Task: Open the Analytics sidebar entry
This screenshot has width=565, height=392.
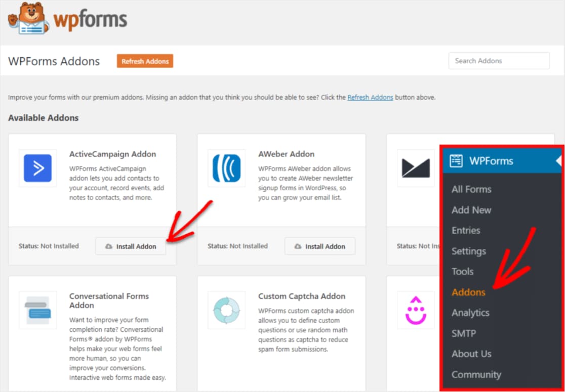Action: 470,313
